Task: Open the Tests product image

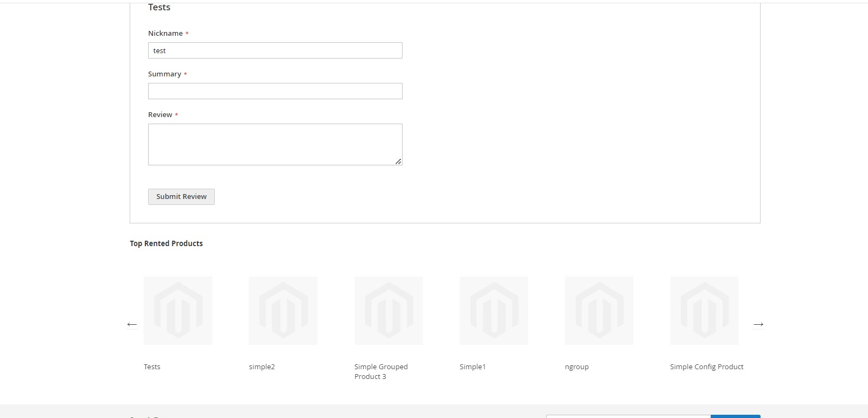Action: click(178, 311)
